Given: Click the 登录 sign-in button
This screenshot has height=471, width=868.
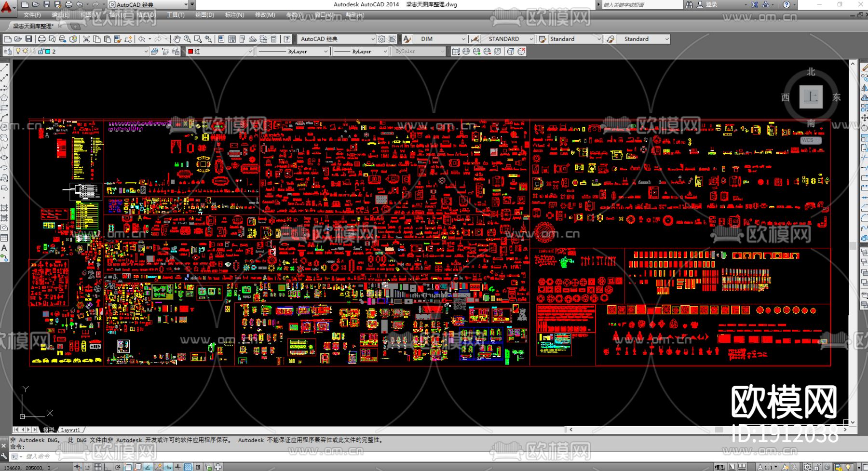Looking at the screenshot, I should [x=707, y=4].
